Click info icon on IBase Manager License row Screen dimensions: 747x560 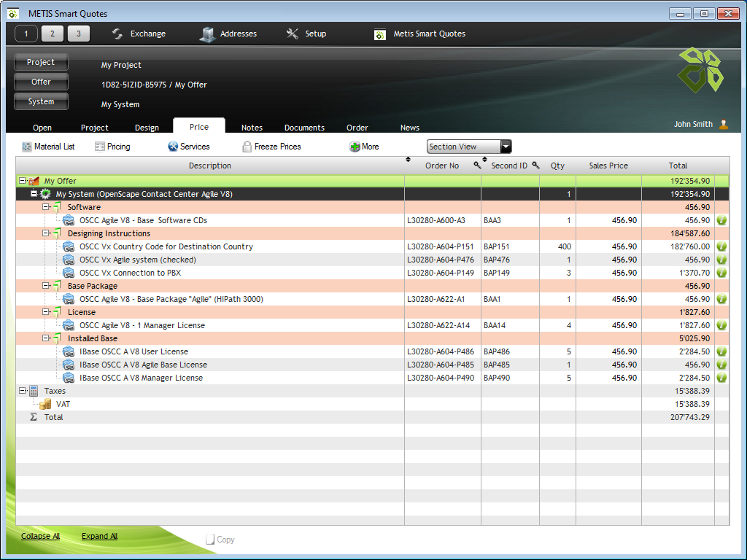click(x=721, y=378)
